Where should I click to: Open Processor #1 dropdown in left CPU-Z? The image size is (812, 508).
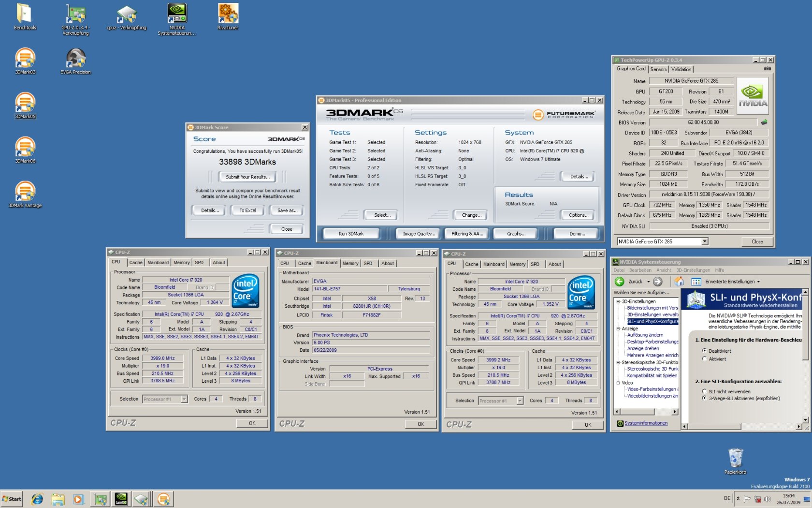tap(184, 399)
